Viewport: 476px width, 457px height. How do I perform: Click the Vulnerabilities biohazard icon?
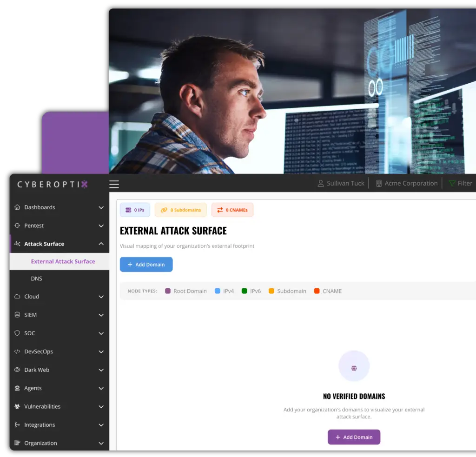[x=17, y=407]
